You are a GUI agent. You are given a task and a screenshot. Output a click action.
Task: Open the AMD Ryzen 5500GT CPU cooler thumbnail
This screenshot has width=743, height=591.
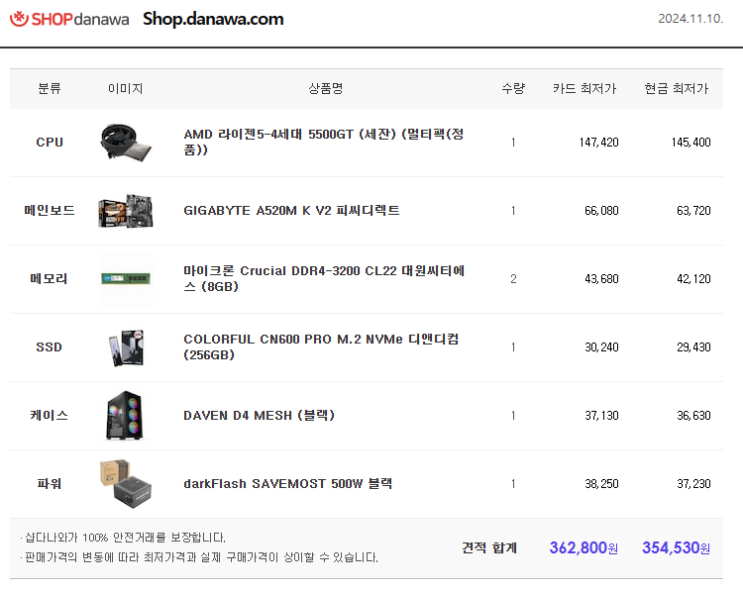[126, 142]
